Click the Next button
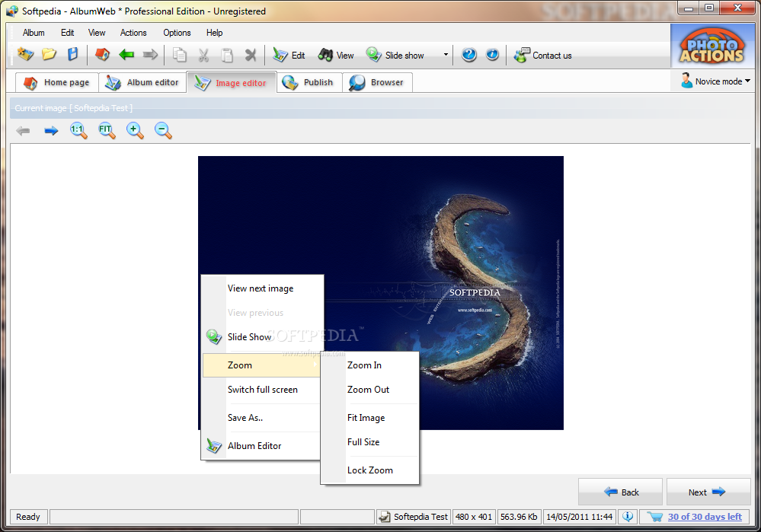The width and height of the screenshot is (761, 532). pyautogui.click(x=708, y=492)
